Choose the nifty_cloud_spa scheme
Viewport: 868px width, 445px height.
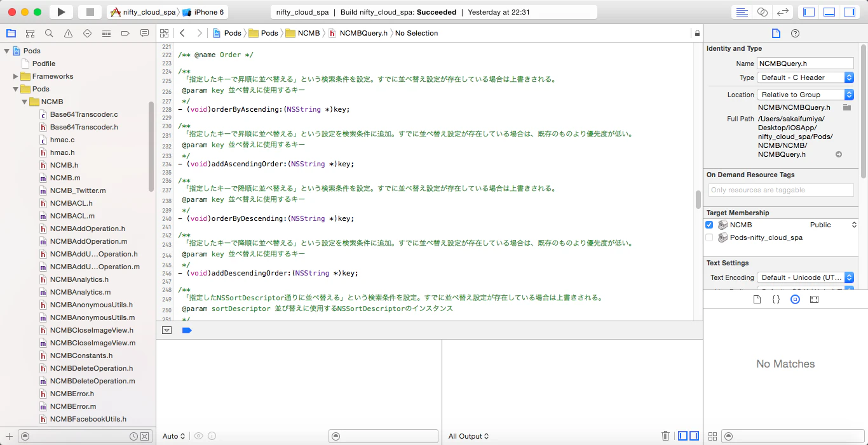(x=144, y=12)
